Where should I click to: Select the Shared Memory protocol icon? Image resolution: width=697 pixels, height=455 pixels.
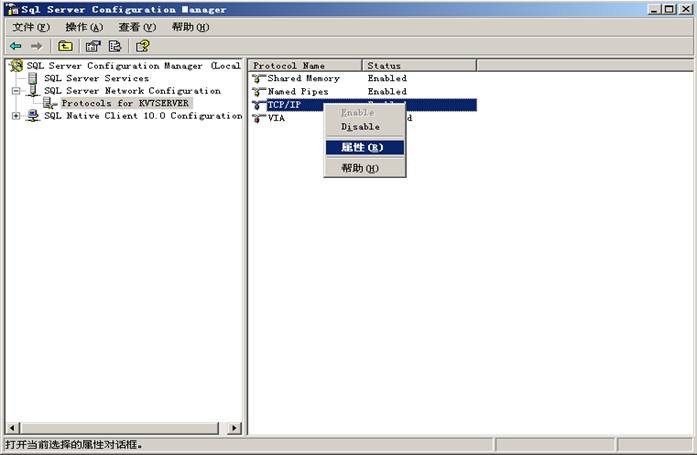point(259,78)
